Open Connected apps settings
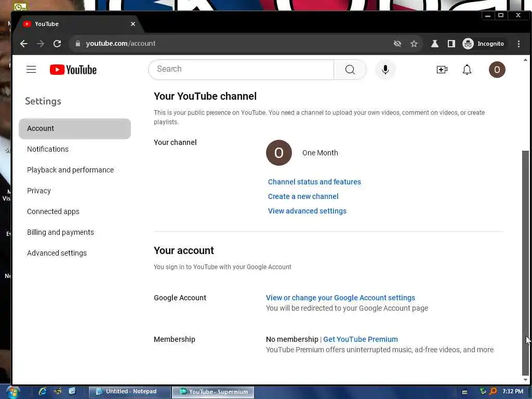 pos(53,211)
